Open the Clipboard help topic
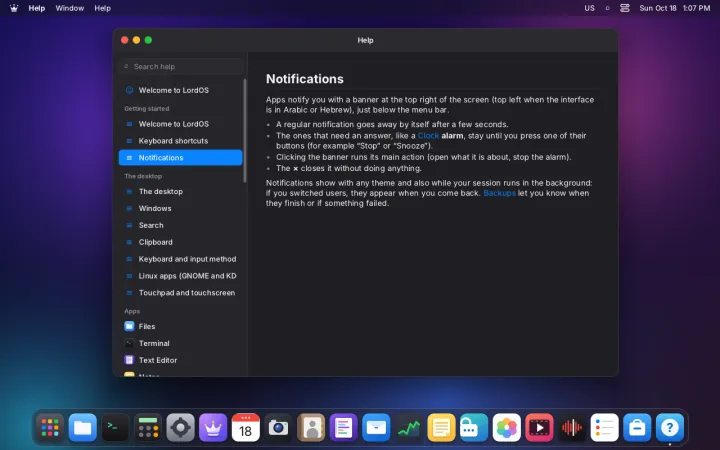The image size is (720, 450). tap(180, 242)
